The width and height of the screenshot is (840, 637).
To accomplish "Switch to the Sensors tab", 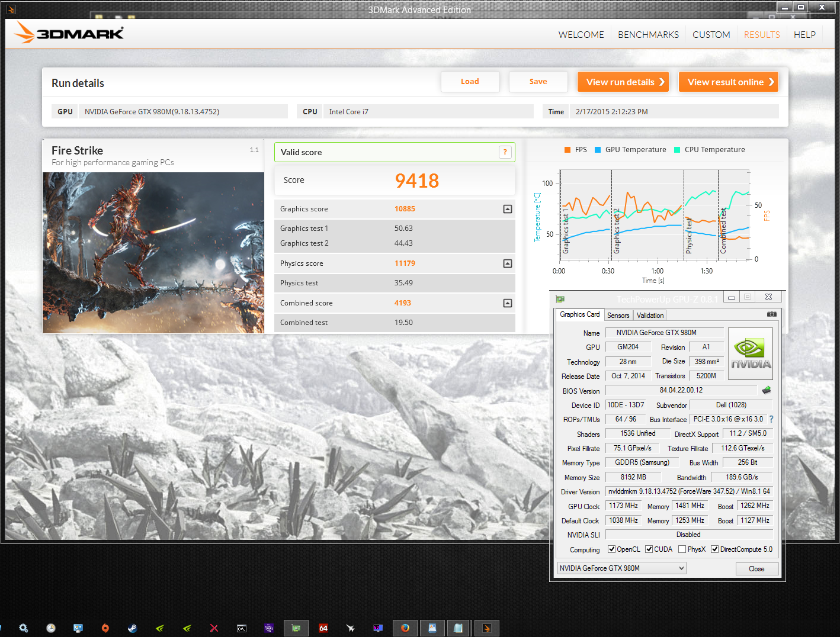I will point(618,316).
